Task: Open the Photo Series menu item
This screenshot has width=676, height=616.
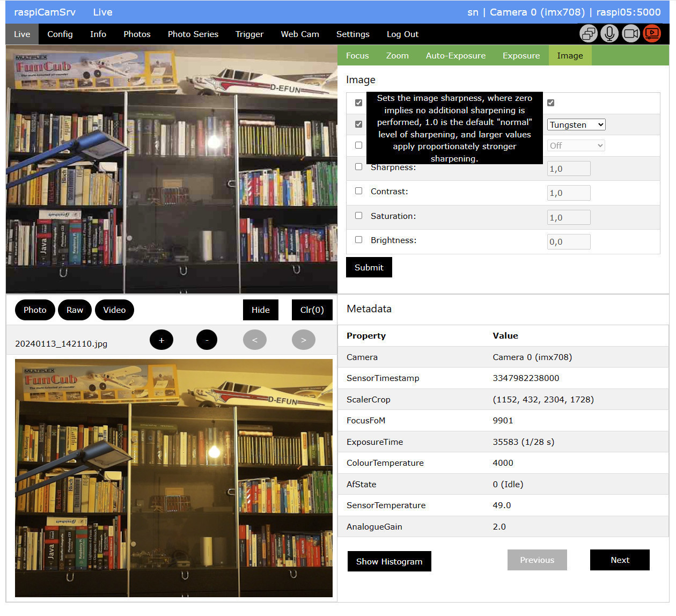Action: point(193,34)
